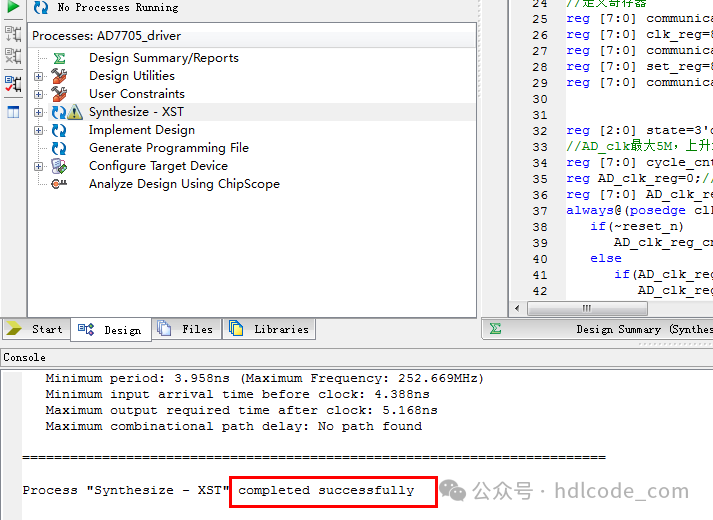The height and width of the screenshot is (520, 713).
Task: Click the 'Minimum input arrival time' console line
Action: coord(237,394)
